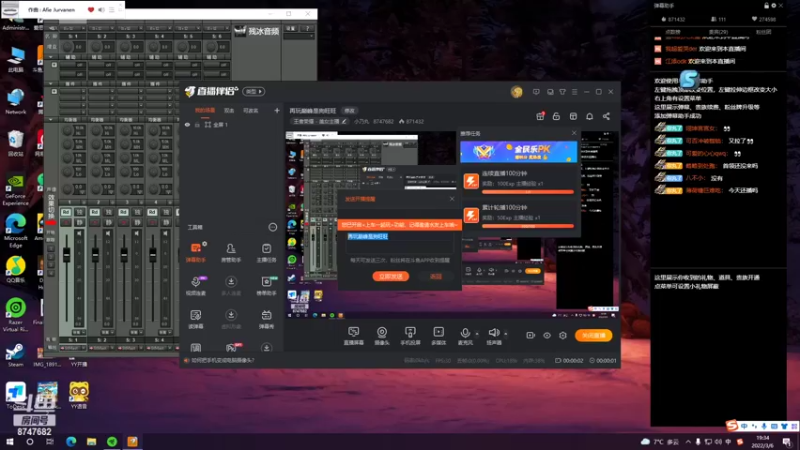This screenshot has height=450, width=800.
Task: Toggle Rd button on mixer channel 4
Action: (152, 212)
